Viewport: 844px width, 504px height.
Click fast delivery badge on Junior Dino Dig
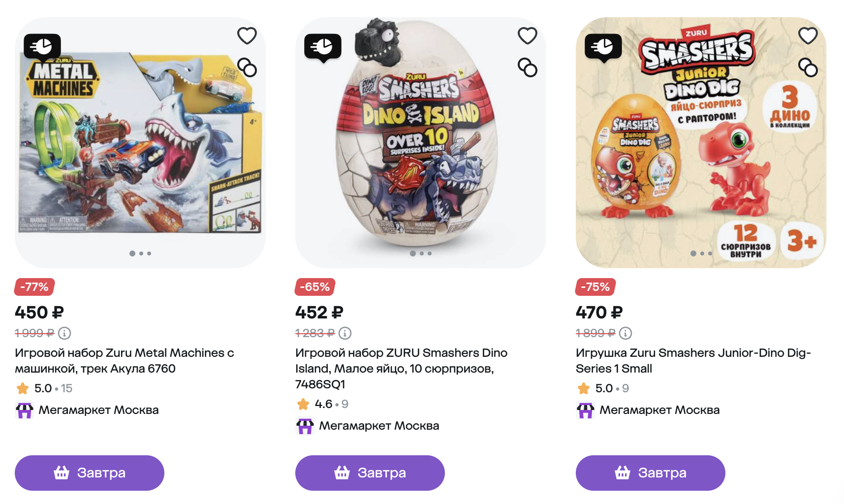tap(603, 47)
